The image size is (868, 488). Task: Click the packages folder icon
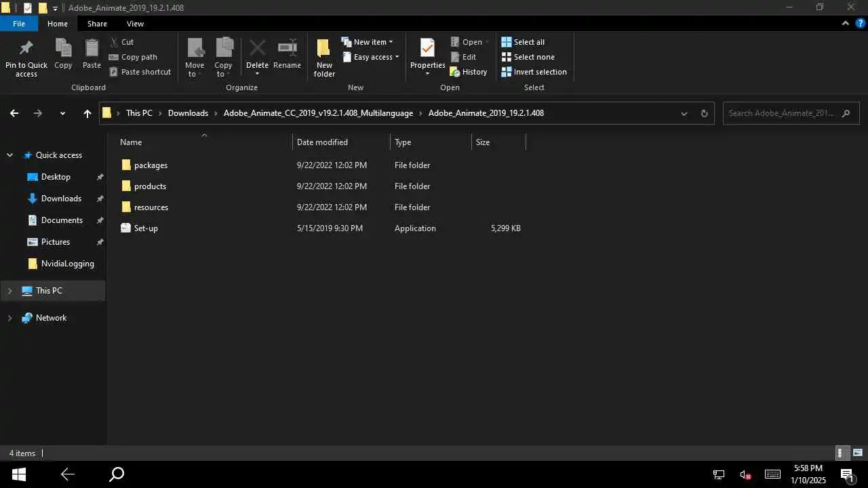click(x=125, y=165)
